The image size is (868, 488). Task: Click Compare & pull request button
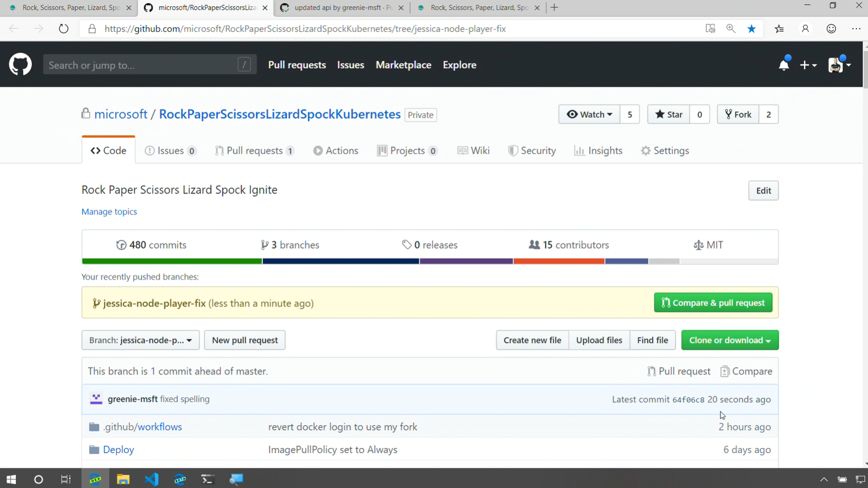[x=713, y=303]
